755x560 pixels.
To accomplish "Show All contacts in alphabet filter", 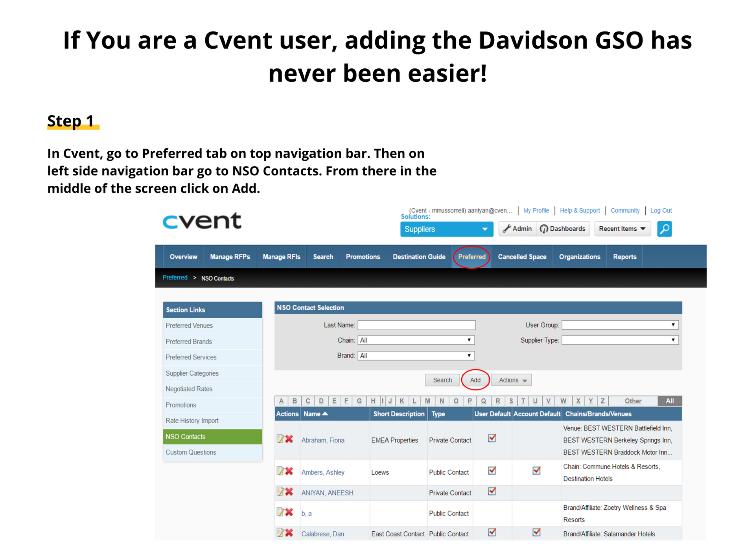I will pyautogui.click(x=670, y=401).
